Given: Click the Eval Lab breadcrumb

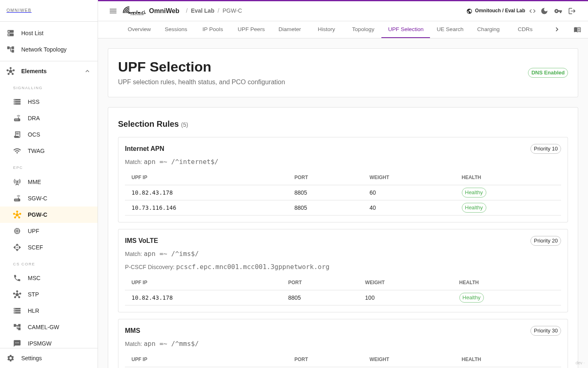Looking at the screenshot, I should [203, 11].
